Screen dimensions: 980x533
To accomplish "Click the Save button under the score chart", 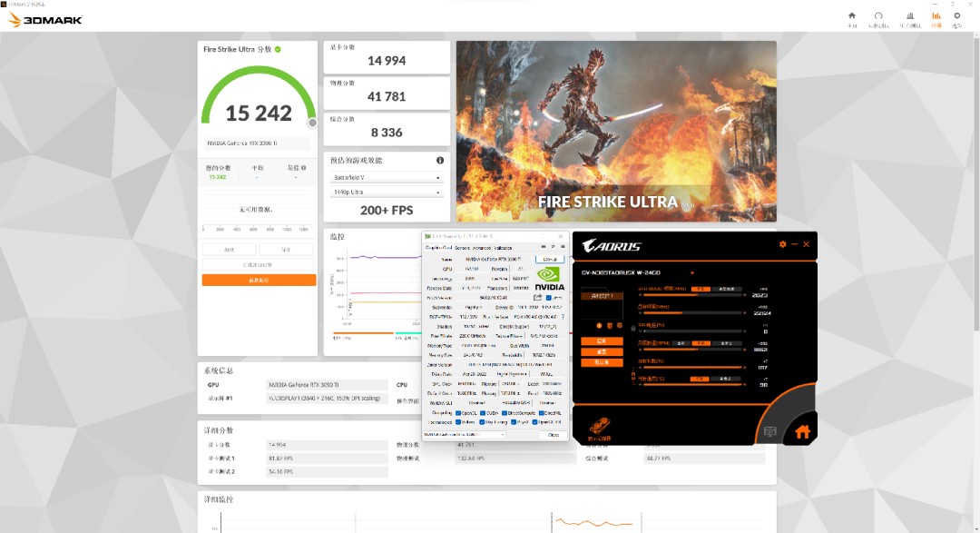I will 286,250.
